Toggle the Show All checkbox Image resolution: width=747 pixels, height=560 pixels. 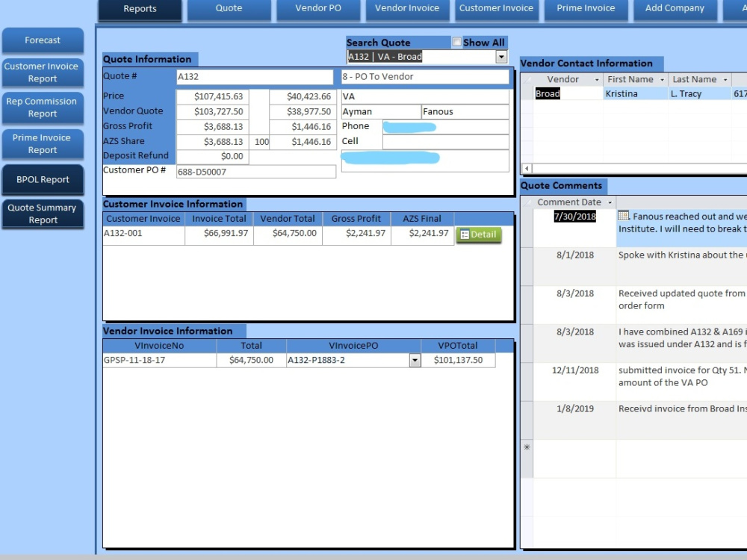pos(457,42)
